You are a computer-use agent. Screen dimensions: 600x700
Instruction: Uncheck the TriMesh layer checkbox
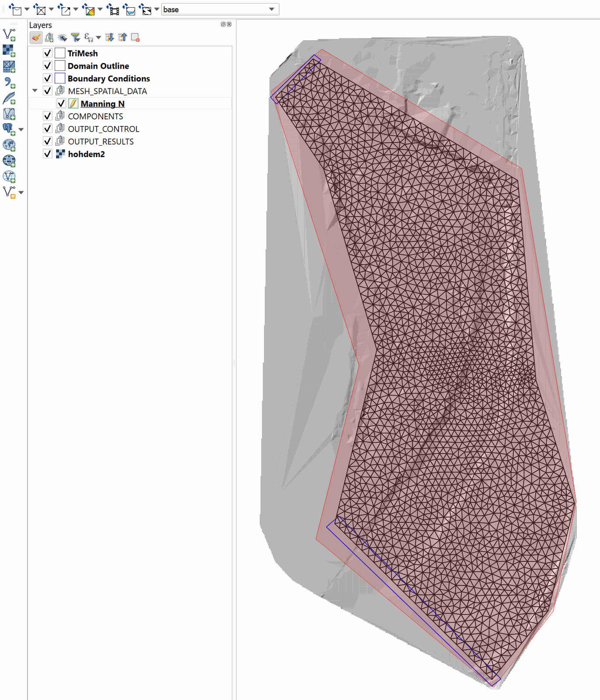tap(48, 53)
